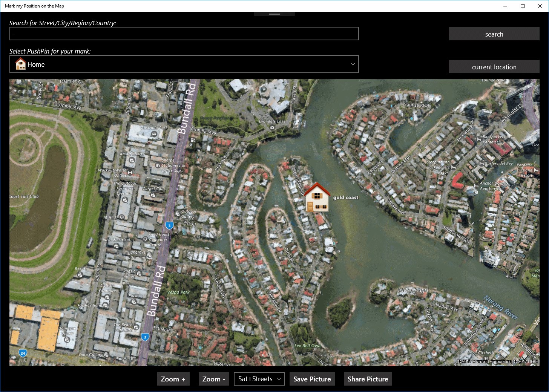Click the Australia Post envelope icon

154,133
